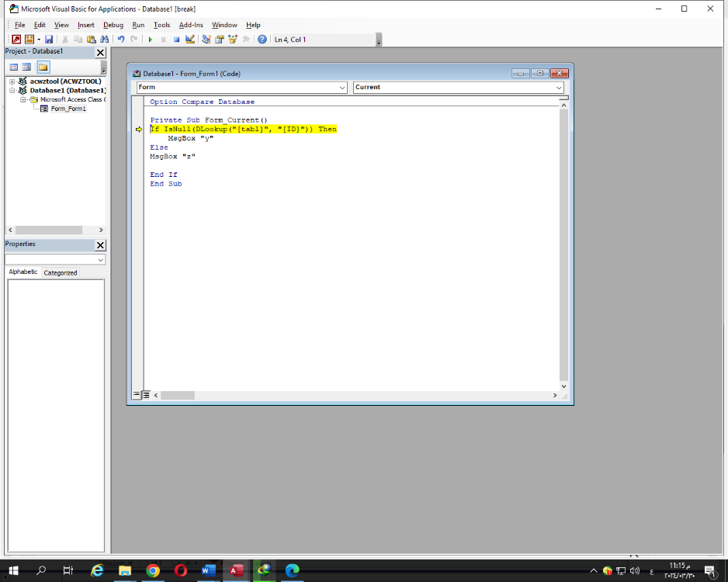Save the database with the disk icon
Image resolution: width=728 pixels, height=582 pixels.
[x=49, y=40]
